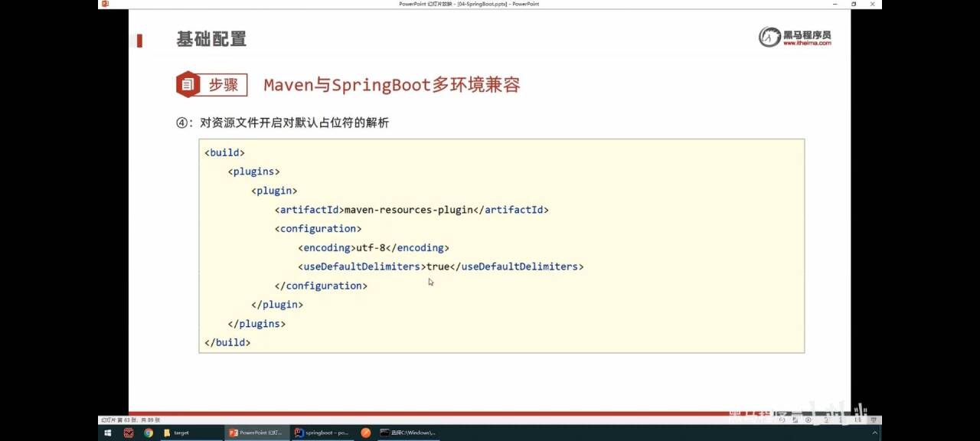Click the 步骤 label box

pyautogui.click(x=224, y=85)
